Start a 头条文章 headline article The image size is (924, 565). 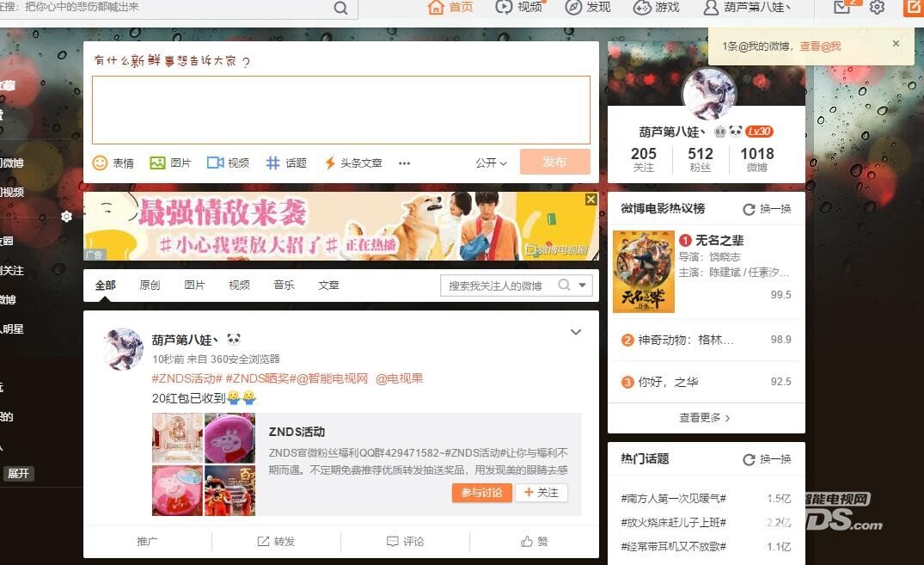click(x=353, y=163)
